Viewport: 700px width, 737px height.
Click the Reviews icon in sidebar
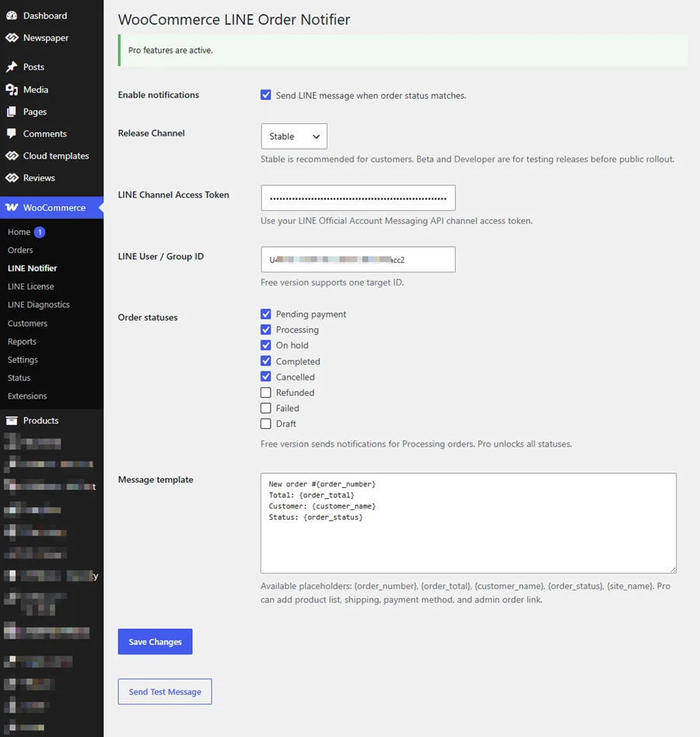click(x=12, y=177)
